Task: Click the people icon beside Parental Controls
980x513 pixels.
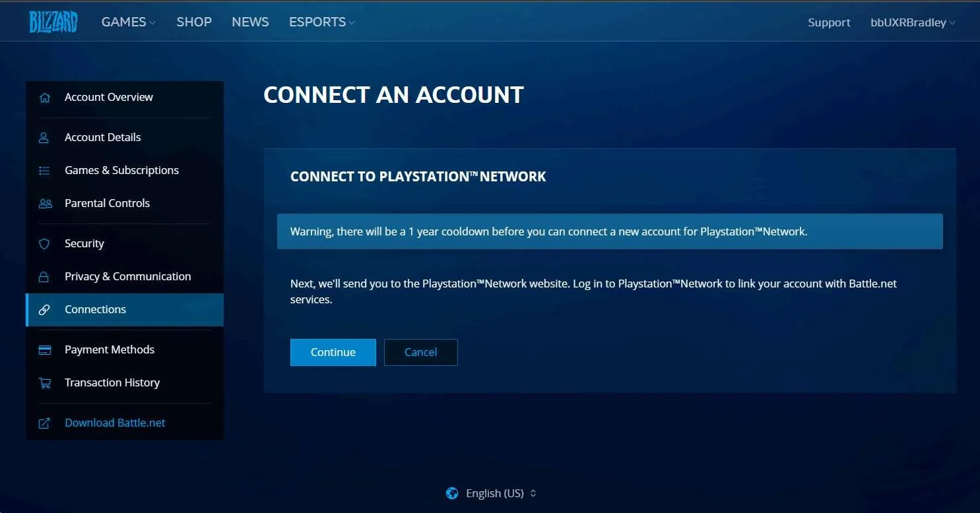Action: [45, 204]
